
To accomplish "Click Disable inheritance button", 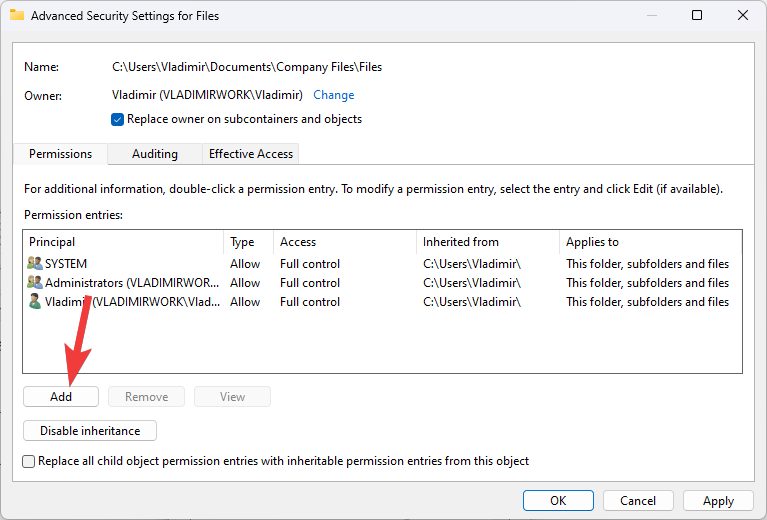I will click(x=90, y=431).
